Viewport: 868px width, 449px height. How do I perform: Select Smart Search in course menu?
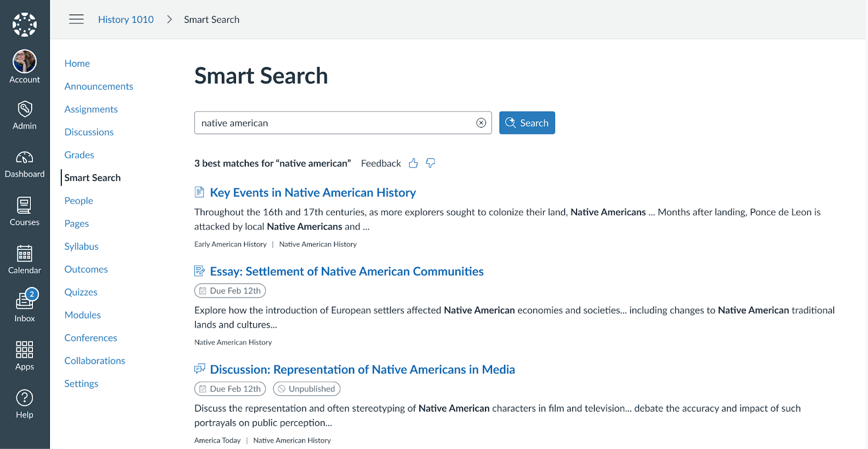tap(93, 178)
